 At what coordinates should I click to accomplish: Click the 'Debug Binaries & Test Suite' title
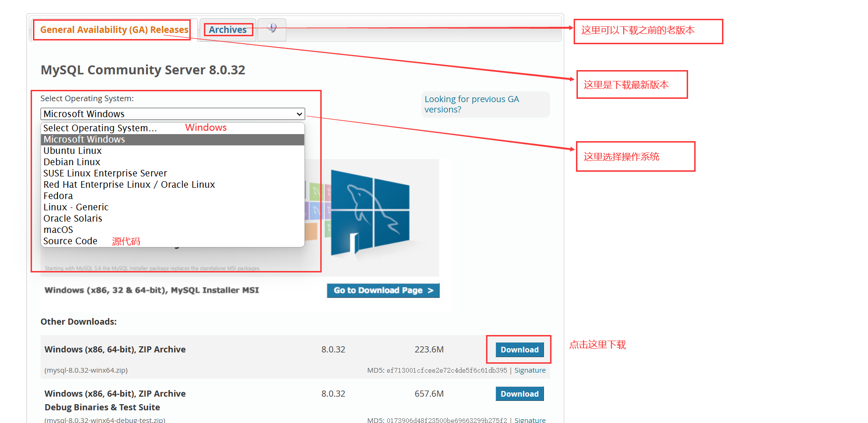point(102,407)
